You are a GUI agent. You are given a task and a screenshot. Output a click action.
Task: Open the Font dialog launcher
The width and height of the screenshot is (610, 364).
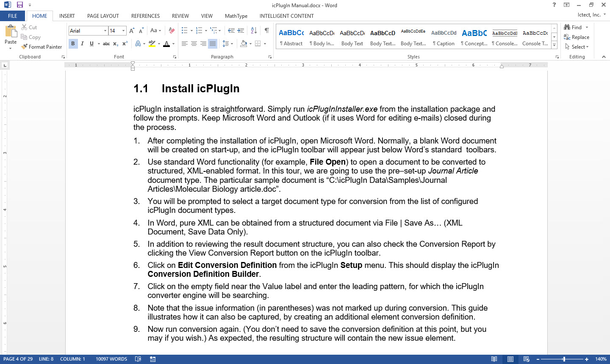(x=174, y=57)
